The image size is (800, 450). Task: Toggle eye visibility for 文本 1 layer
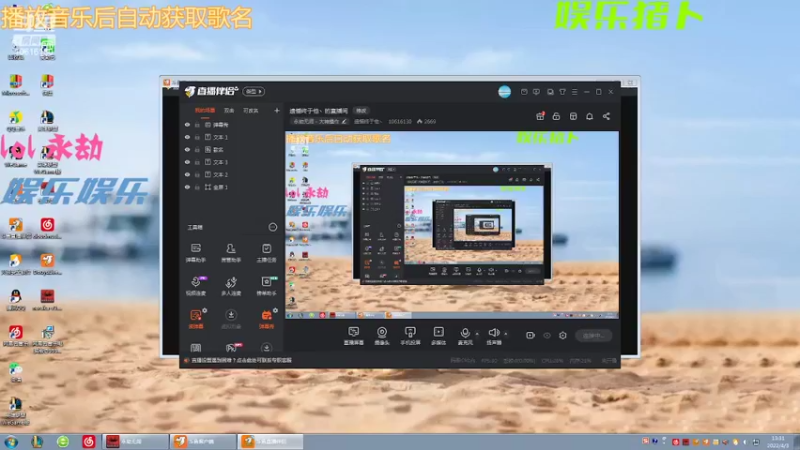point(187,137)
